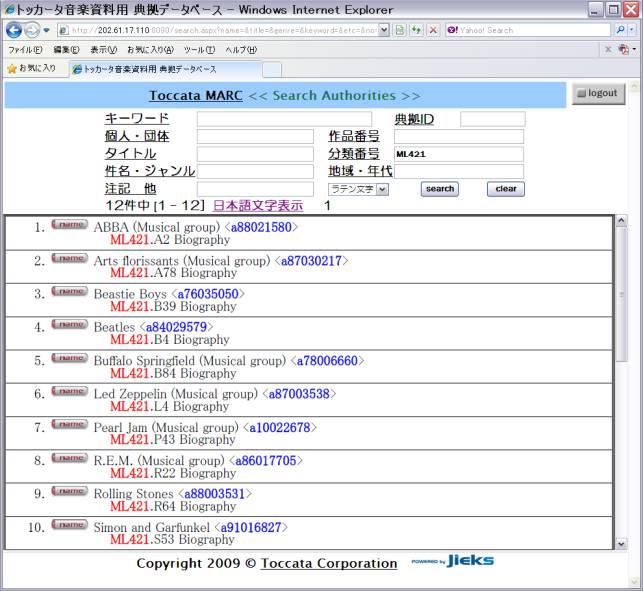
Task: Follow the Toccata Corporation footer link
Action: pos(329,564)
